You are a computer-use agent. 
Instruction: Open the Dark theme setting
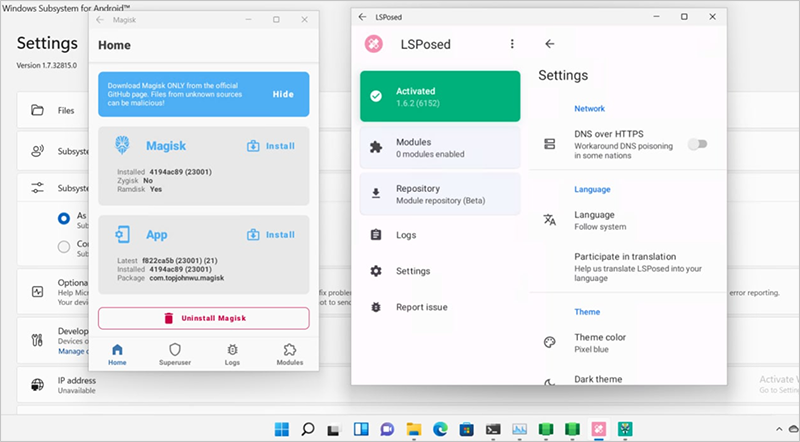[x=628, y=379]
